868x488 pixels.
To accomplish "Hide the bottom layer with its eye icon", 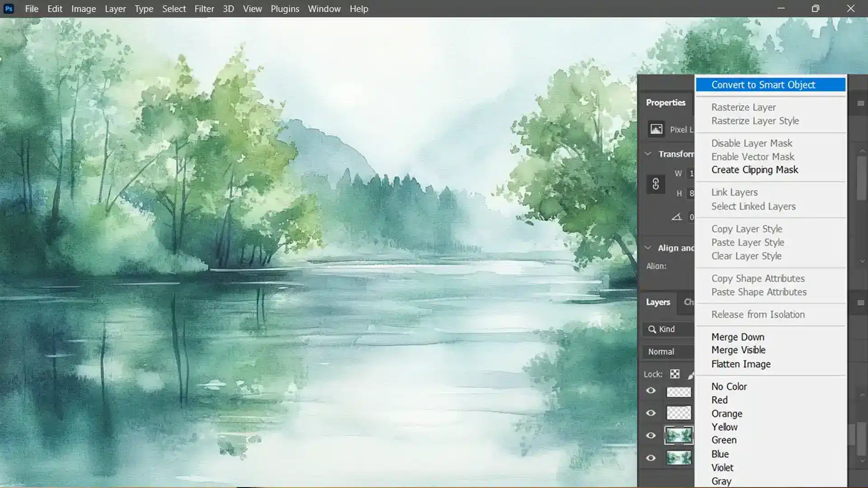I will 651,458.
